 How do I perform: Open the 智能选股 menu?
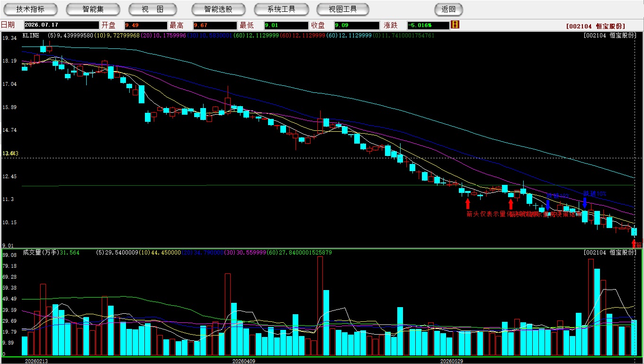(x=218, y=9)
